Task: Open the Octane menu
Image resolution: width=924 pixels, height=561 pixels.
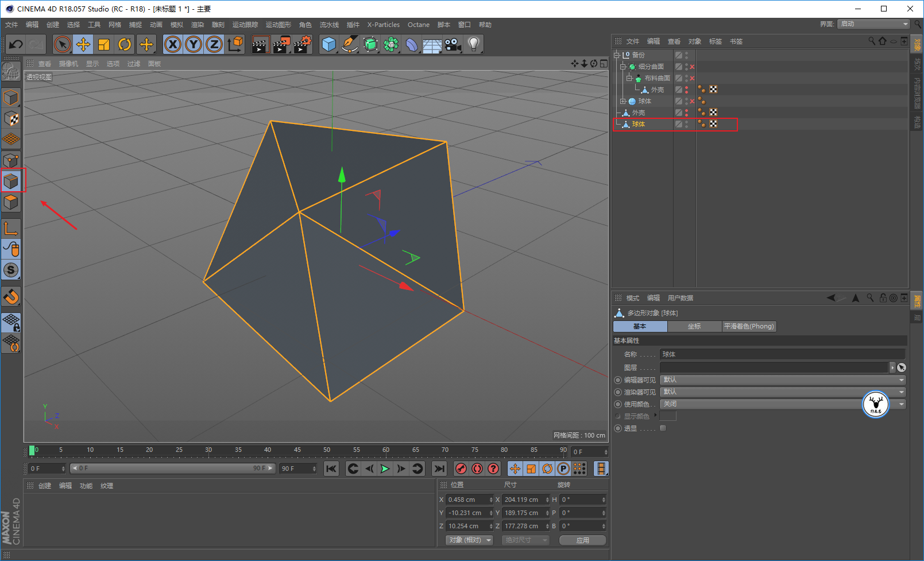Action: pyautogui.click(x=419, y=25)
